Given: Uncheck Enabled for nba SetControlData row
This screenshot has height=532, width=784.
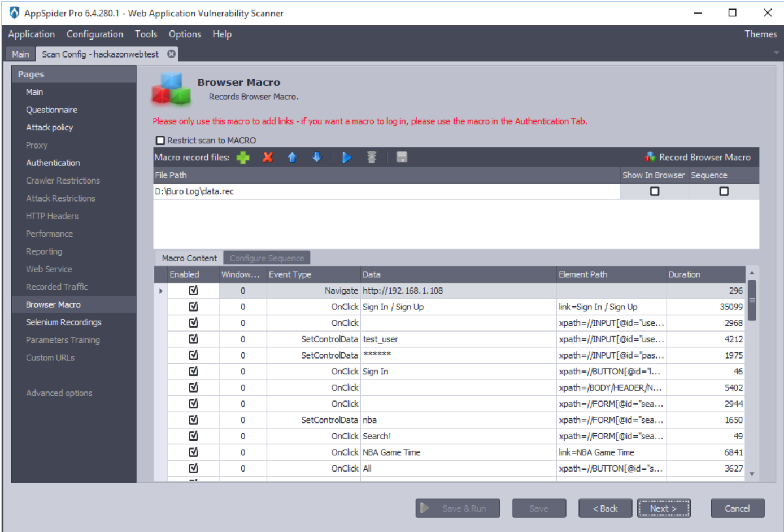Looking at the screenshot, I should click(x=193, y=420).
